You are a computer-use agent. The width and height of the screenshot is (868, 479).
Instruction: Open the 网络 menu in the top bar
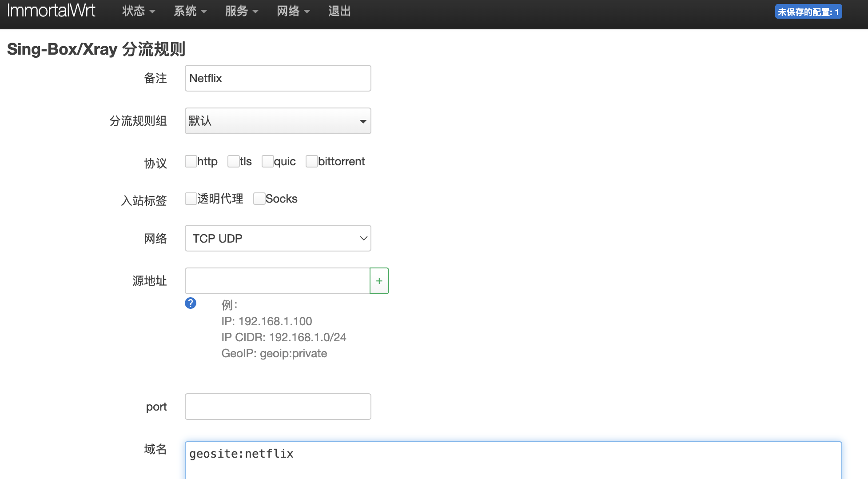tap(293, 11)
